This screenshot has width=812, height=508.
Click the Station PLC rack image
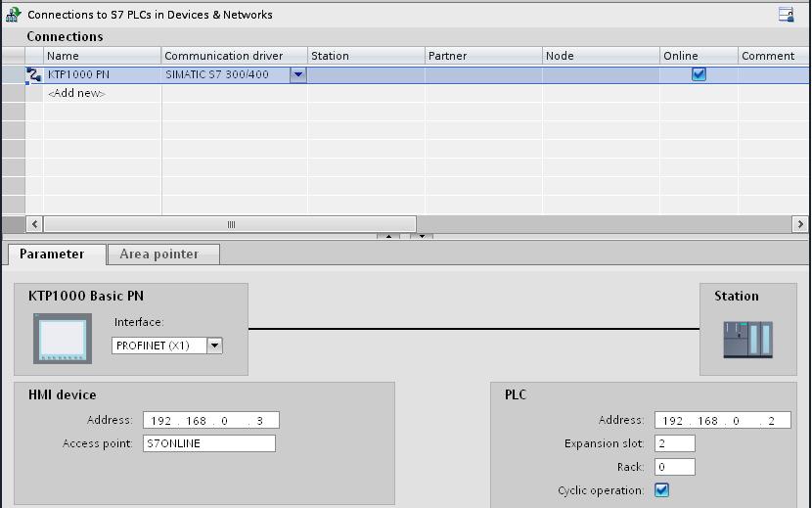(747, 340)
